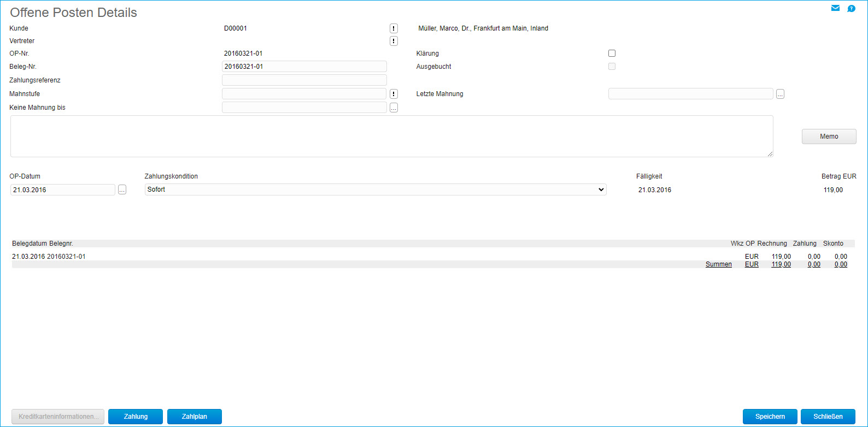Open the Vertreter lookup icon

pos(394,41)
